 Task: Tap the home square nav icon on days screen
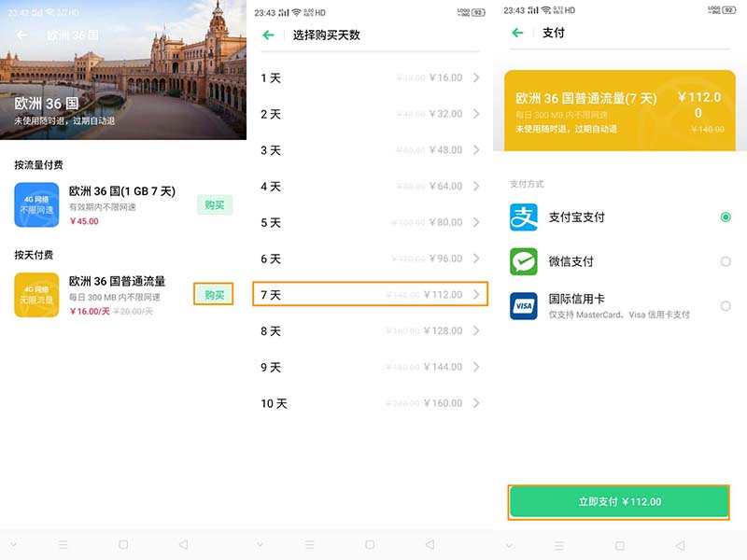(x=370, y=544)
